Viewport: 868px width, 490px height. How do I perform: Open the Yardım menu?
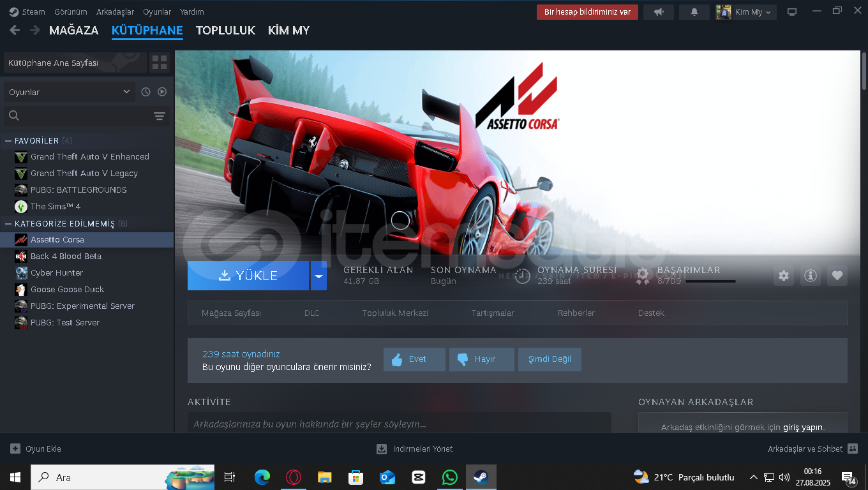pyautogui.click(x=192, y=11)
